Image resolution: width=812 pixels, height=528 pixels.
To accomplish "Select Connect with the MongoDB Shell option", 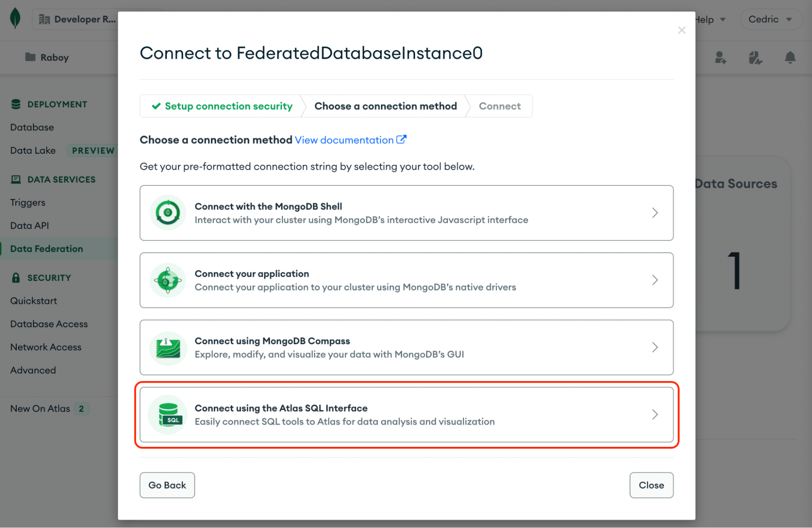I will point(406,213).
